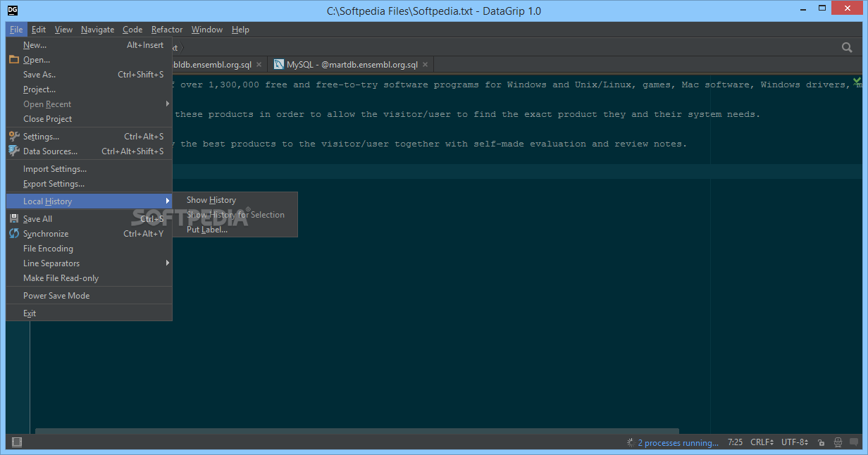Switch to MySQL martdb.ensembl.org.sql tab
The image size is (868, 455).
click(352, 65)
